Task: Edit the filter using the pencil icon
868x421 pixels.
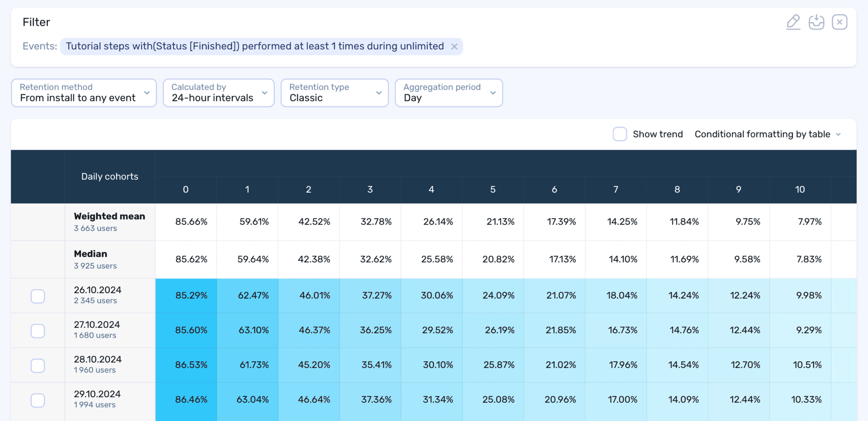Action: [793, 21]
